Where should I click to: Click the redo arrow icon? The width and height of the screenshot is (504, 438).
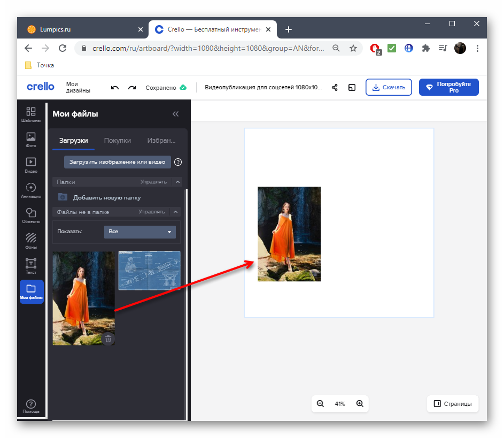(132, 88)
